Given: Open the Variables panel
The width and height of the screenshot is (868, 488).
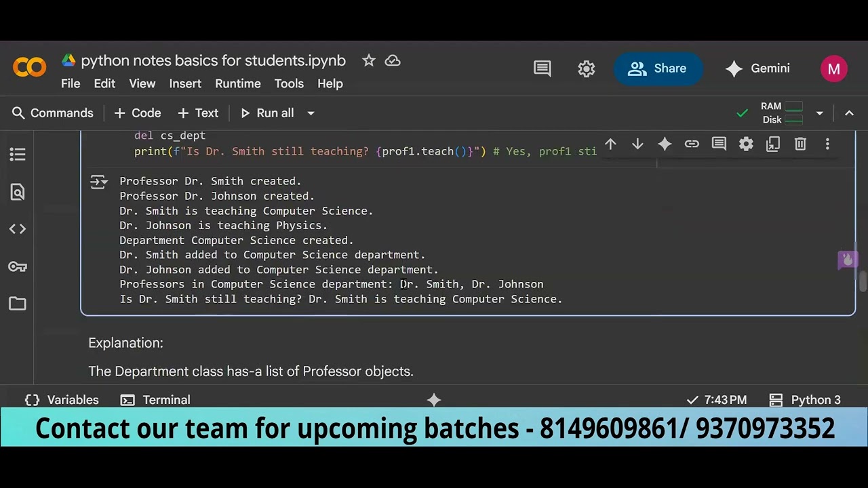Looking at the screenshot, I should click(62, 400).
